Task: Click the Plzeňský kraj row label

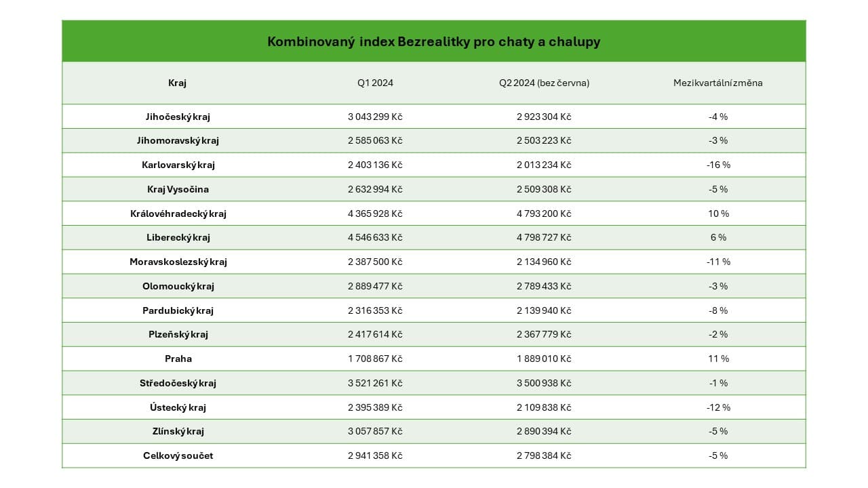Action: pos(178,335)
